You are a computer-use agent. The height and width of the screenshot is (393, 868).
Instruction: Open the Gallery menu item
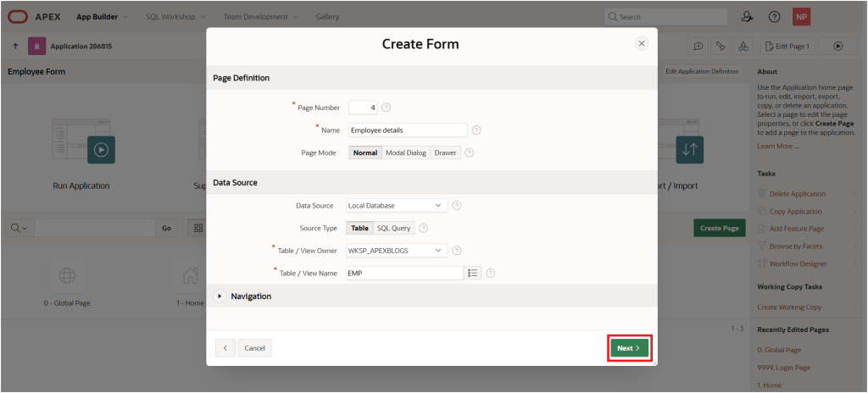pos(327,17)
